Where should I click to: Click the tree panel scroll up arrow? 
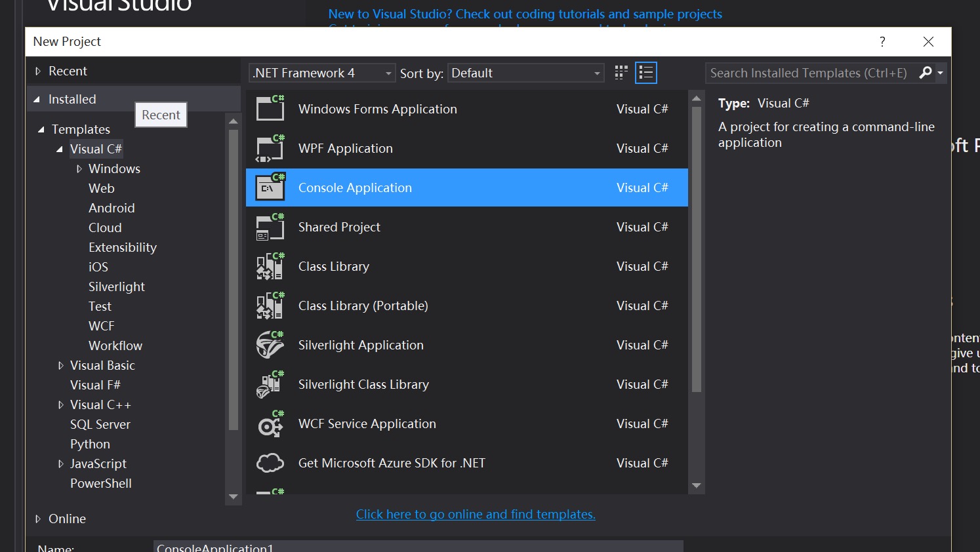pyautogui.click(x=233, y=121)
